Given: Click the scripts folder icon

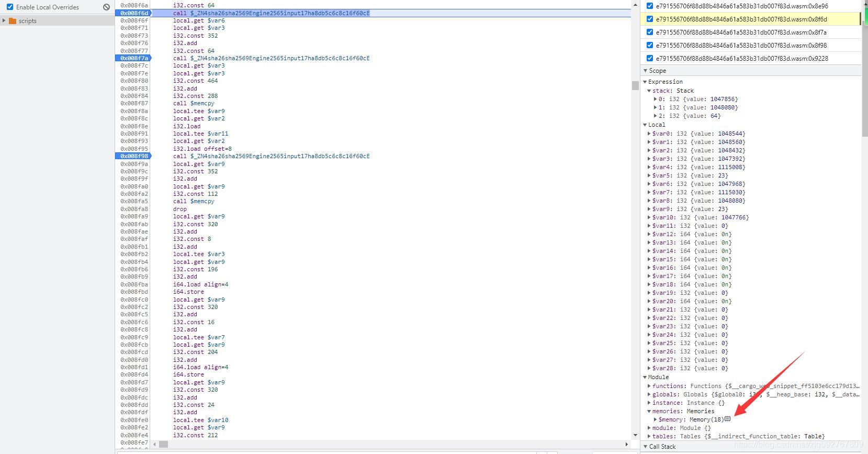Looking at the screenshot, I should 13,21.
